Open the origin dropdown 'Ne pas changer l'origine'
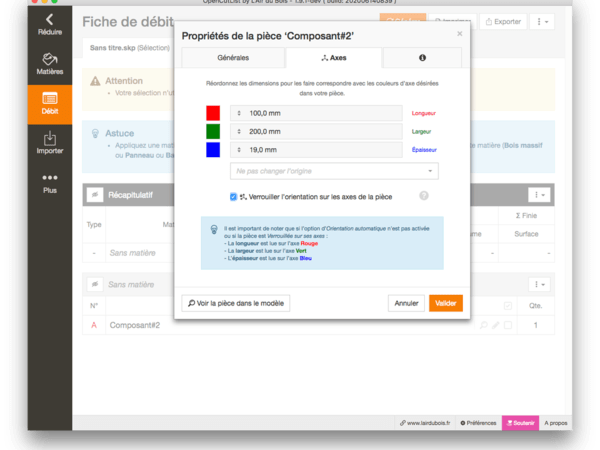Image resolution: width=600 pixels, height=450 pixels. click(334, 171)
